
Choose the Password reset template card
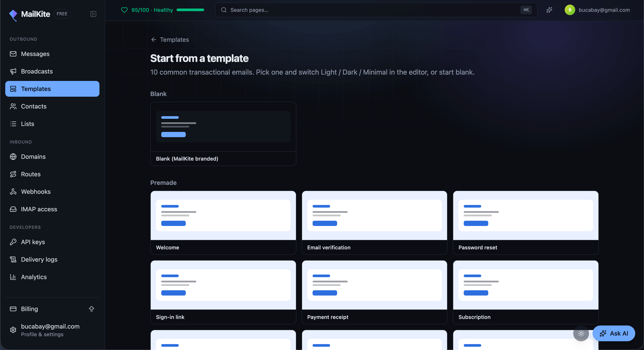point(526,223)
